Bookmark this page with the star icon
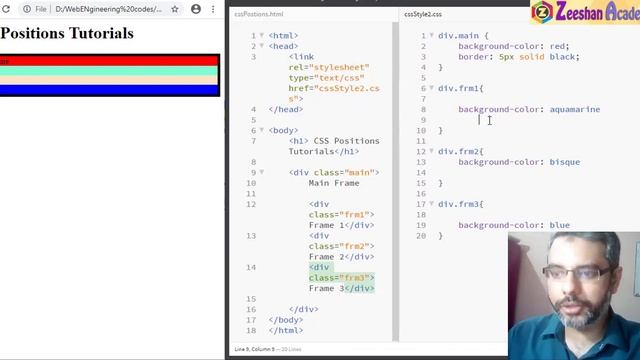The width and height of the screenshot is (640, 360). point(175,9)
